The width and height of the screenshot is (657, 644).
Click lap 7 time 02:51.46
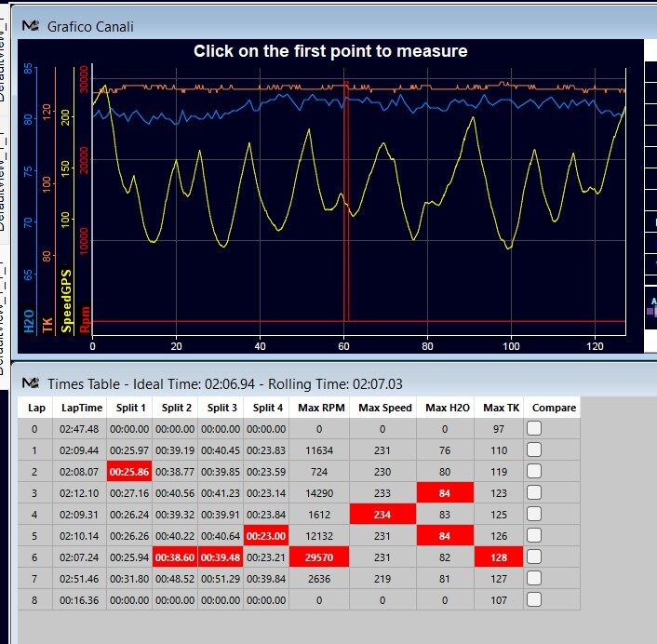79,579
